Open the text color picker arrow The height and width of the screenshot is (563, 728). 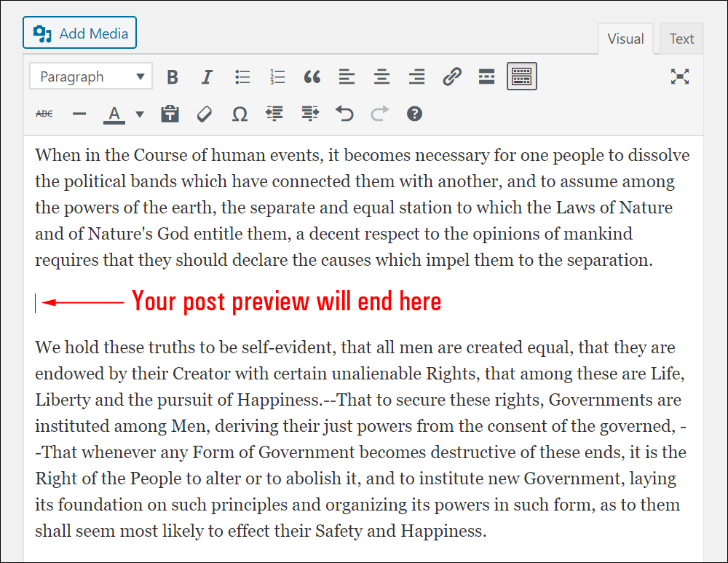pyautogui.click(x=140, y=114)
